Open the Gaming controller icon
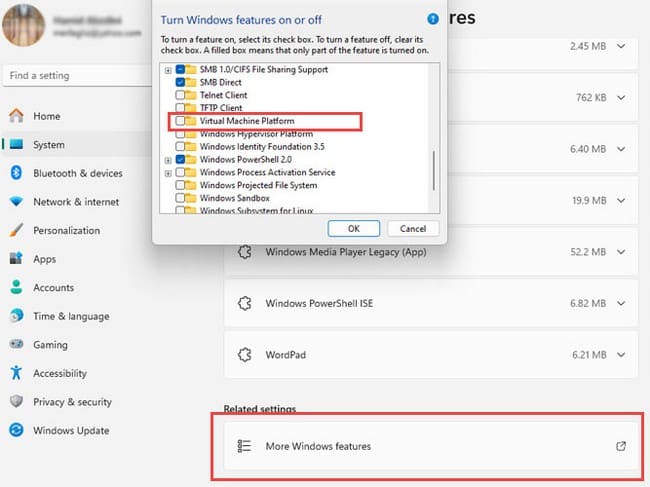 (x=16, y=344)
